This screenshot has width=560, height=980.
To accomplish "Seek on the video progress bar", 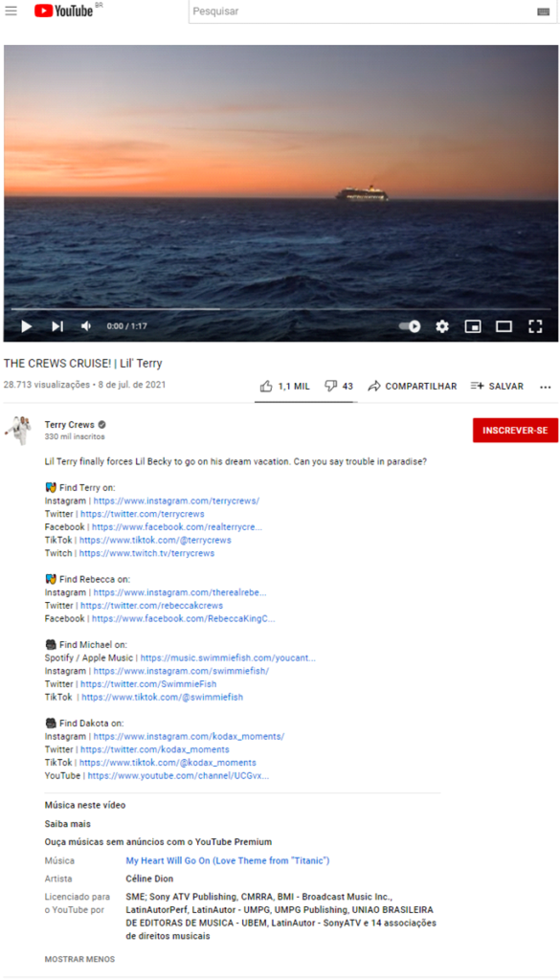I will 280,309.
